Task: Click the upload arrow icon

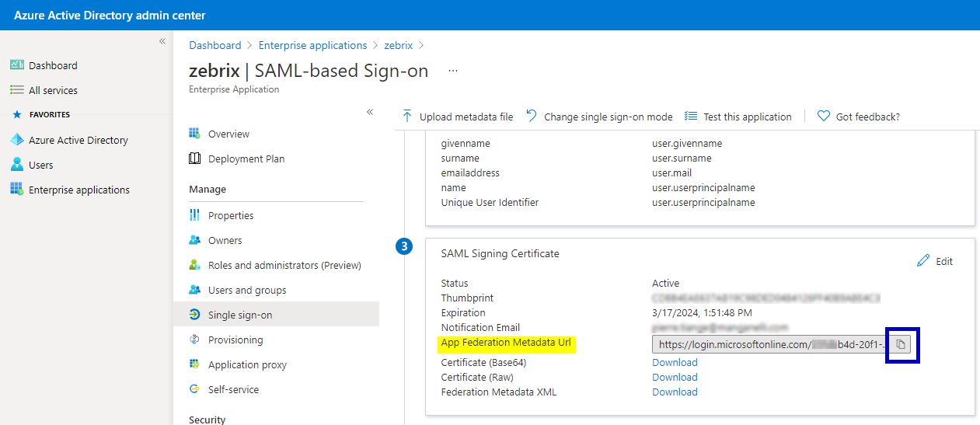Action: tap(407, 116)
